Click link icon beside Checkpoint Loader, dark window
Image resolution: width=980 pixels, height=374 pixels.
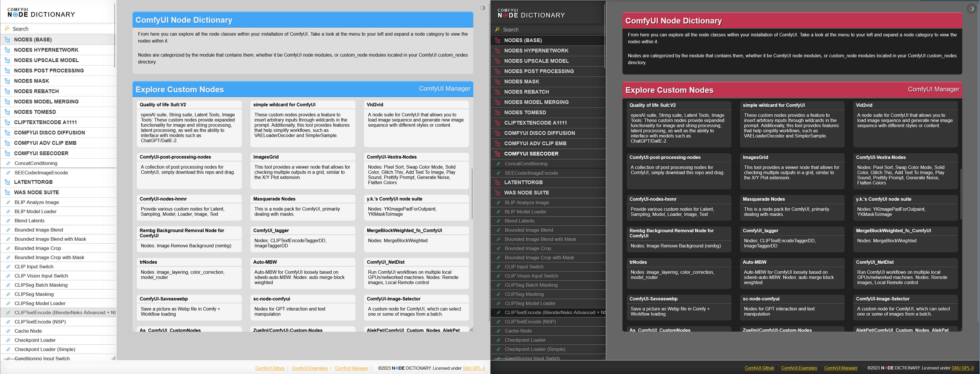click(498, 340)
